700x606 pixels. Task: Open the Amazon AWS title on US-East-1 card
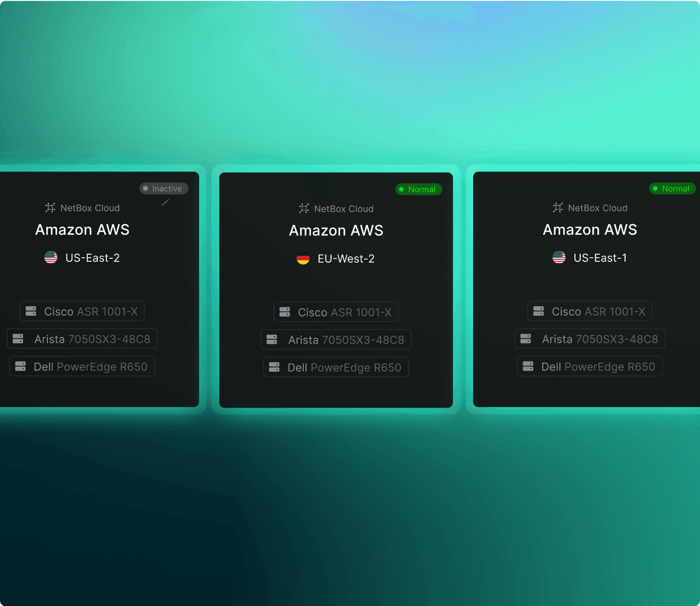[590, 229]
